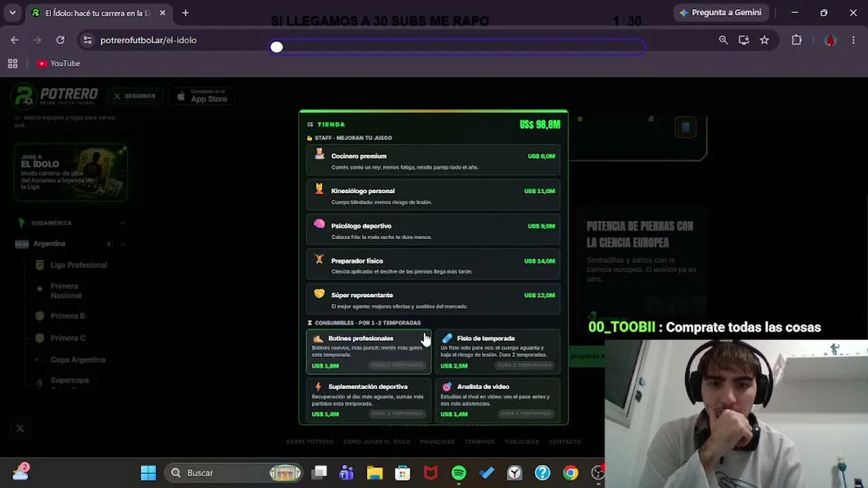Screen dimensions: 868x488
Task: Hire the Súper representante
Action: point(433,300)
